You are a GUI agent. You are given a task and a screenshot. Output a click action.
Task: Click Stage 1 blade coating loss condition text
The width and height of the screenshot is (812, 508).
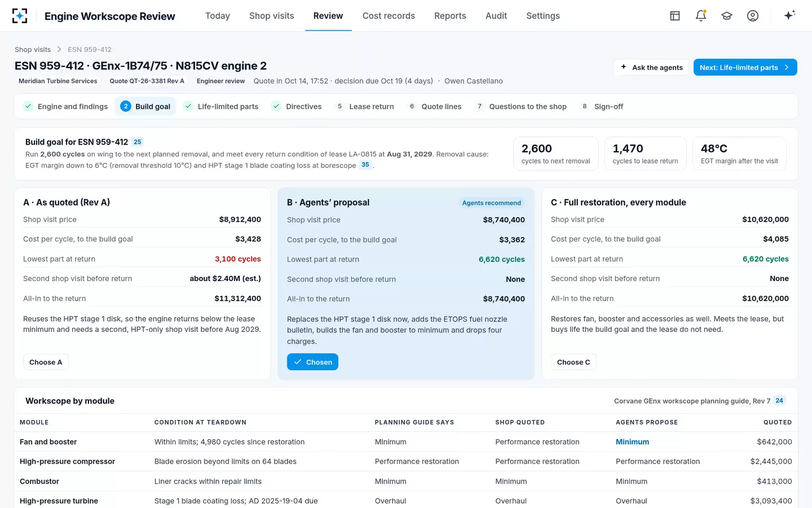point(236,501)
